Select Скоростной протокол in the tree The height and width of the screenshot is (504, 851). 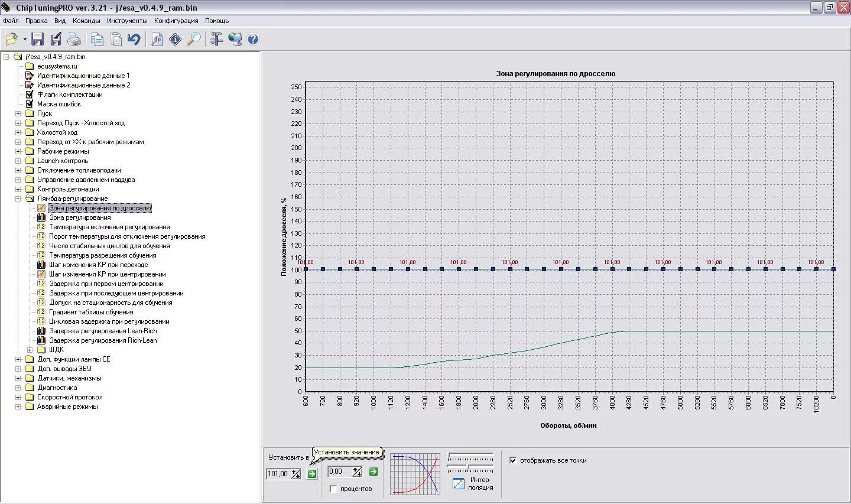coord(70,397)
